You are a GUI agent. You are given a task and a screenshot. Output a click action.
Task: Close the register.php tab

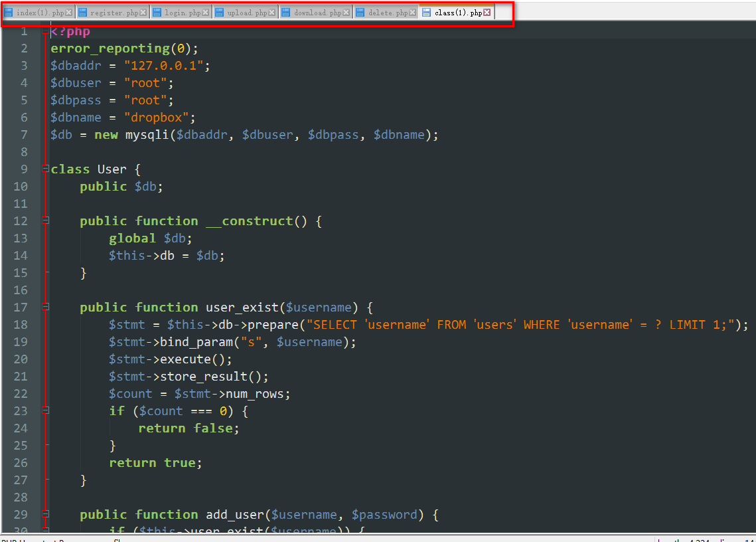tap(143, 13)
